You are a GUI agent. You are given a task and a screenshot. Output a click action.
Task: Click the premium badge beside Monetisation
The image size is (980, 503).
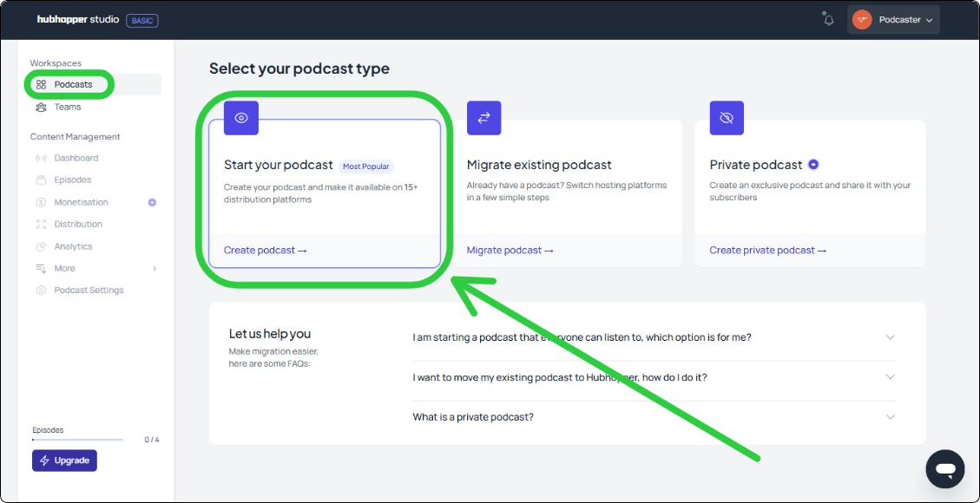152,202
